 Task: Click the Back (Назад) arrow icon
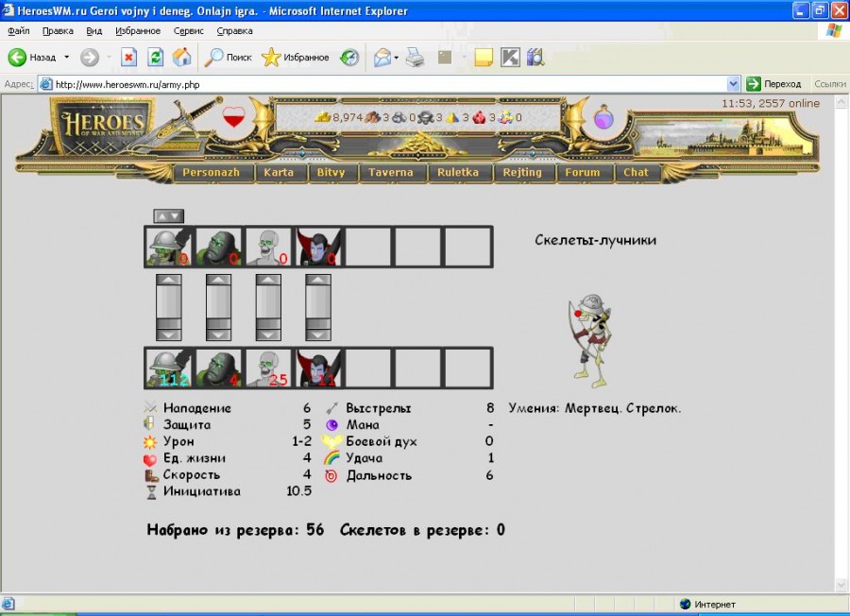[17, 57]
